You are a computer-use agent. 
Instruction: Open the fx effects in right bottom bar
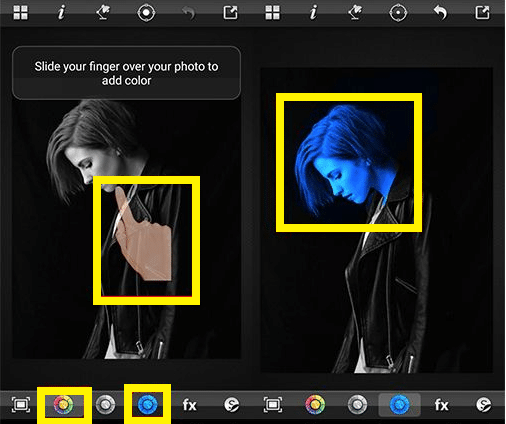point(442,405)
